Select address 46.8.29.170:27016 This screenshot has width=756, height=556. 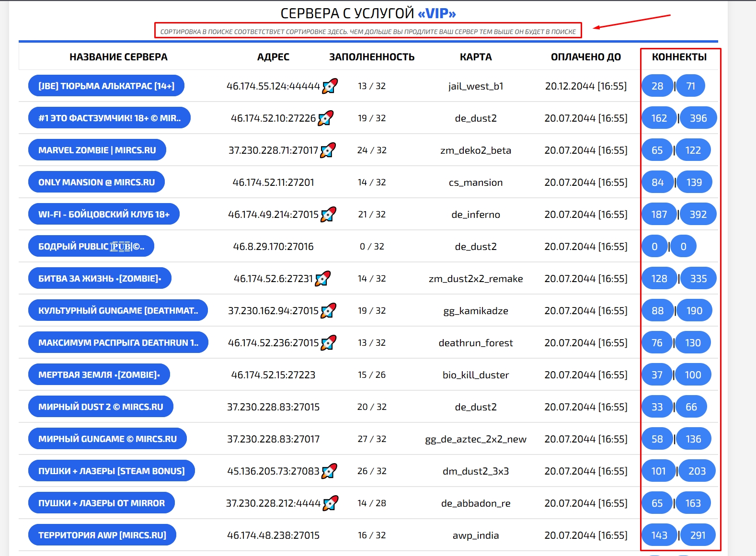273,246
